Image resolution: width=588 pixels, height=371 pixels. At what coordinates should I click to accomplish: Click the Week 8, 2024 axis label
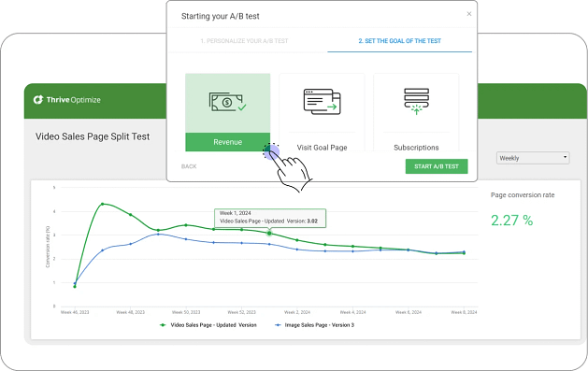(464, 312)
